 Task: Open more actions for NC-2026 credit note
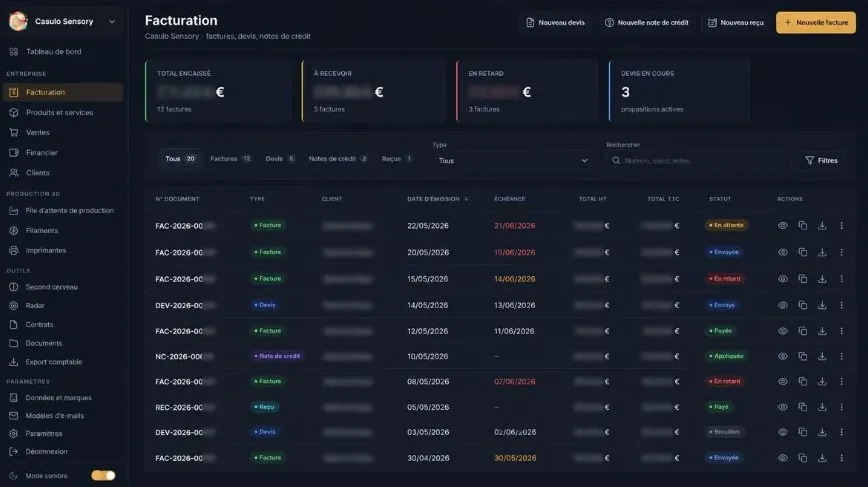click(841, 356)
